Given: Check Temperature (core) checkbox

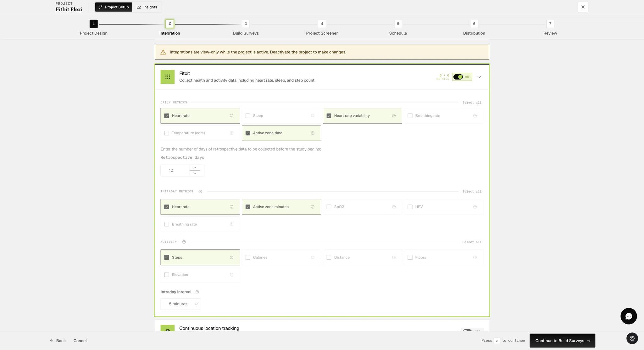Looking at the screenshot, I should tap(167, 133).
